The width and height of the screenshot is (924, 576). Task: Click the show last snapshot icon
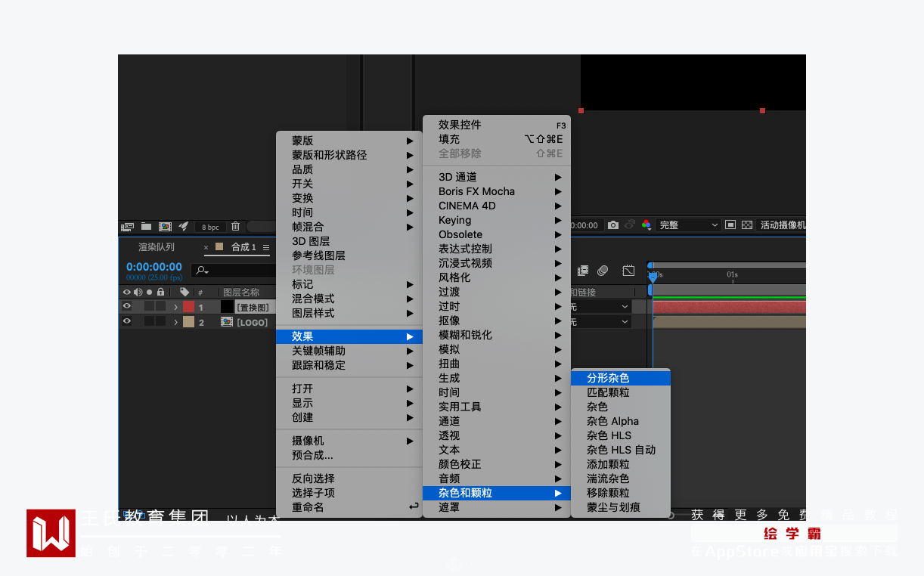(x=629, y=225)
